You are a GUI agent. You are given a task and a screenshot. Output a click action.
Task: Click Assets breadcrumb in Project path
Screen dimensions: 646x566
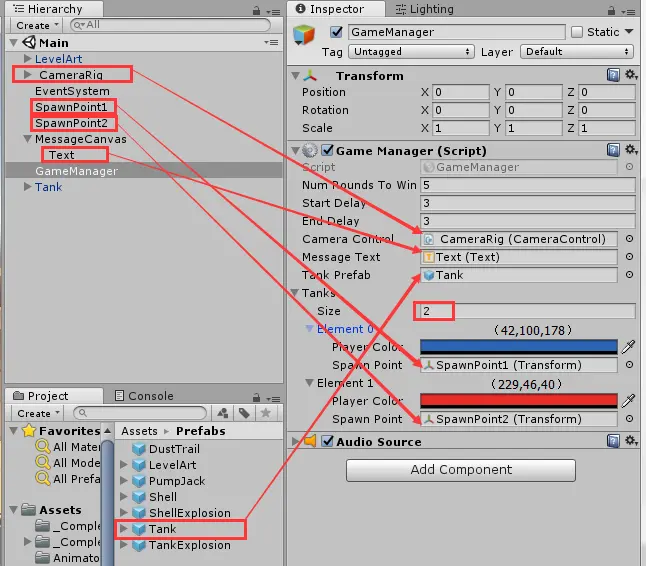[139, 431]
